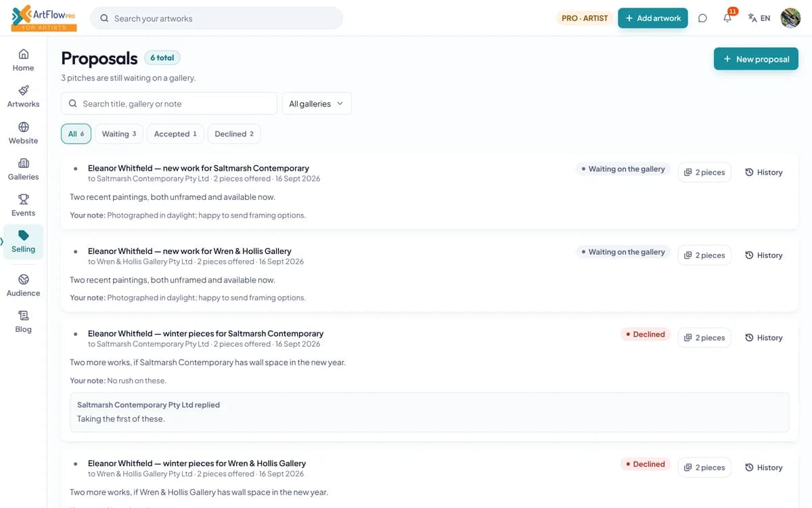
Task: Switch language using the EN selector
Action: pos(759,18)
